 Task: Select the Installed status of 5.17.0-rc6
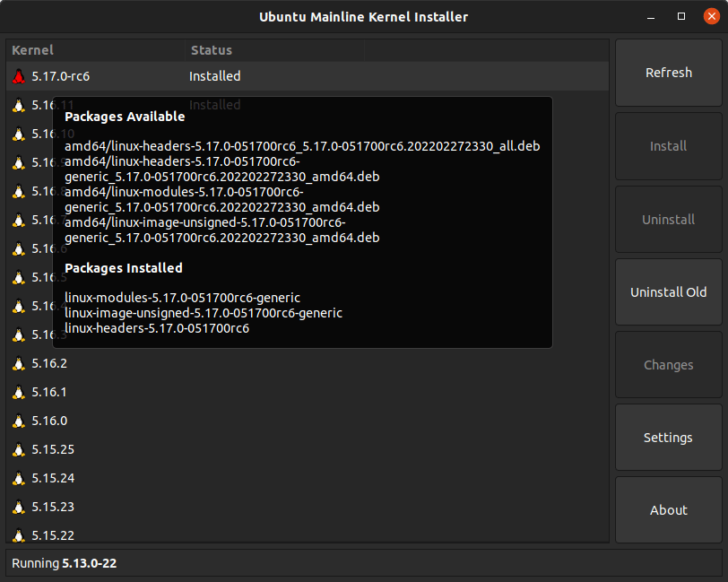pyautogui.click(x=214, y=76)
